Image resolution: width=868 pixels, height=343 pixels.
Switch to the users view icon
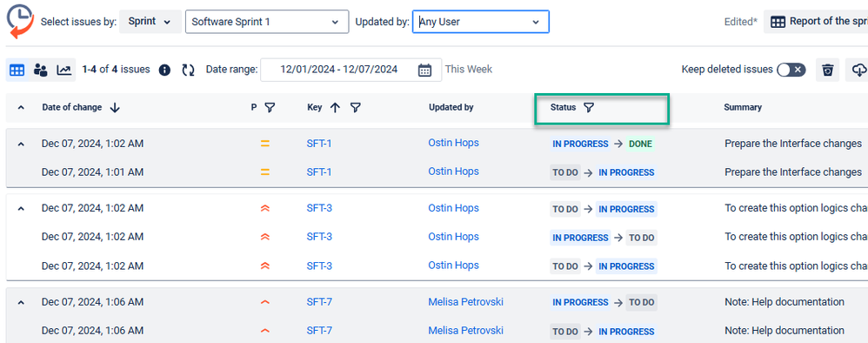click(x=40, y=71)
